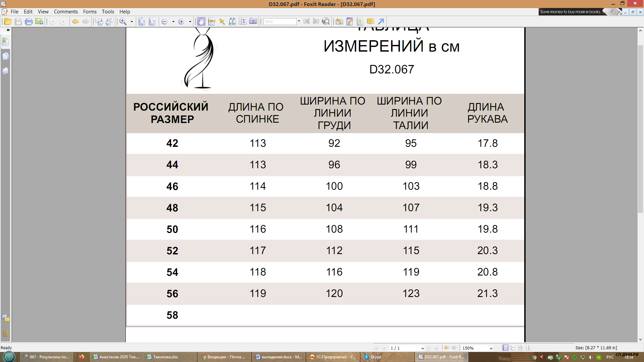
Task: Click the Save money to buy e-books ad
Action: 570,12
